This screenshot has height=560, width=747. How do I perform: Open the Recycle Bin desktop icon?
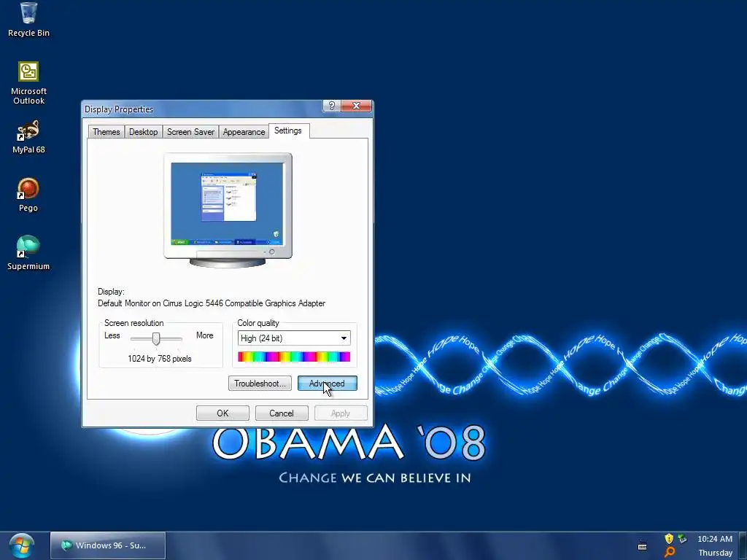pyautogui.click(x=28, y=19)
